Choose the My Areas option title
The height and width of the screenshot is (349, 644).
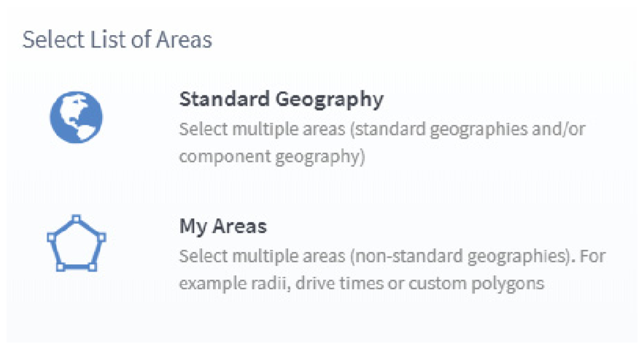[x=222, y=226]
